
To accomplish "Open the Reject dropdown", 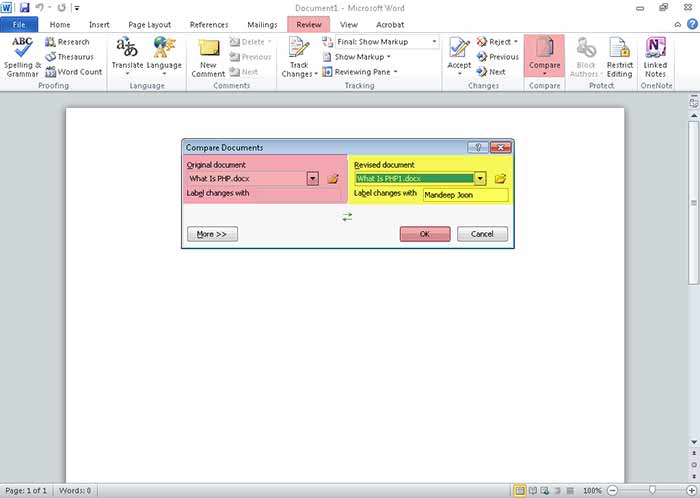I will pyautogui.click(x=516, y=42).
